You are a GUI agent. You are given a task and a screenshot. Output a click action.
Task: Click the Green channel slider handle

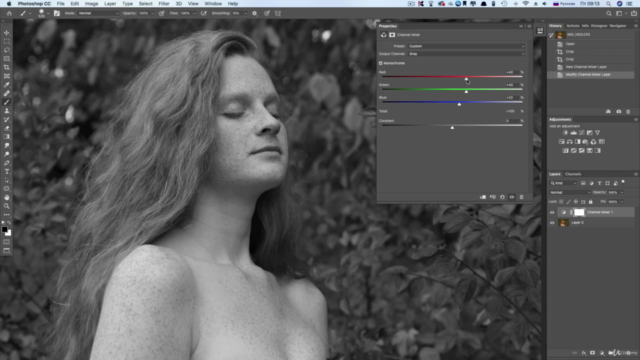466,92
